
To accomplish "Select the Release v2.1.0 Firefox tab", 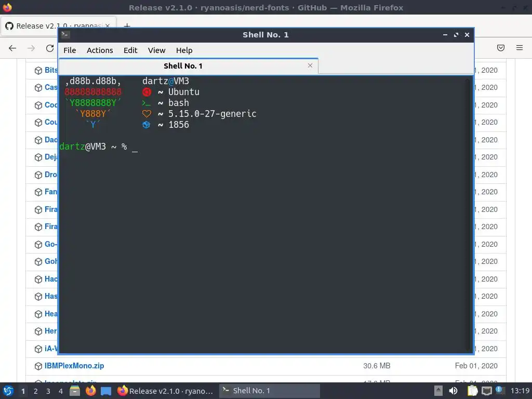I will 58,26.
